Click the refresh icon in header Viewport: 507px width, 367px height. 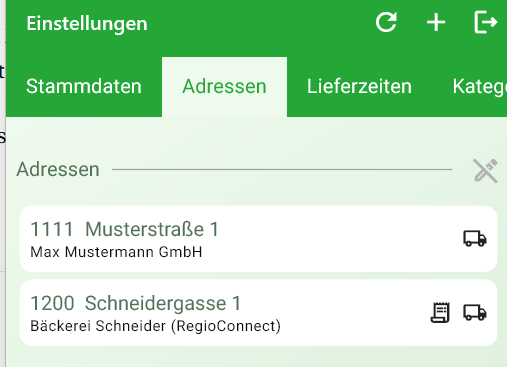(386, 23)
